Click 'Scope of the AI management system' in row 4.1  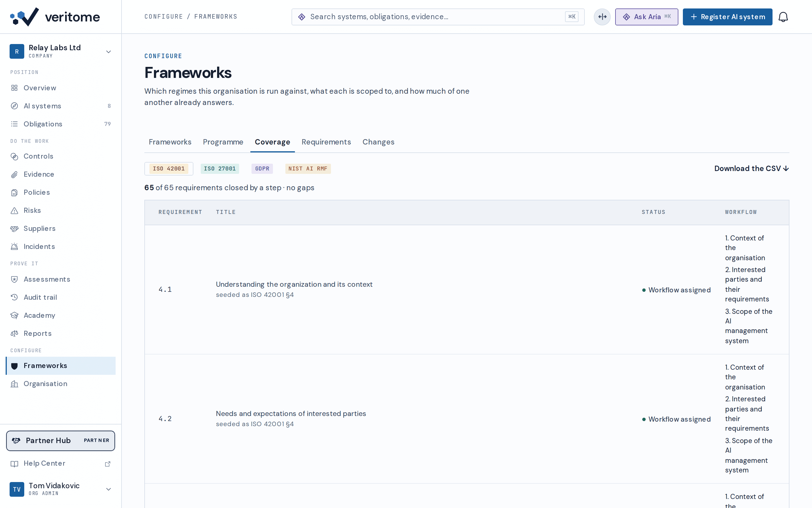pyautogui.click(x=749, y=326)
